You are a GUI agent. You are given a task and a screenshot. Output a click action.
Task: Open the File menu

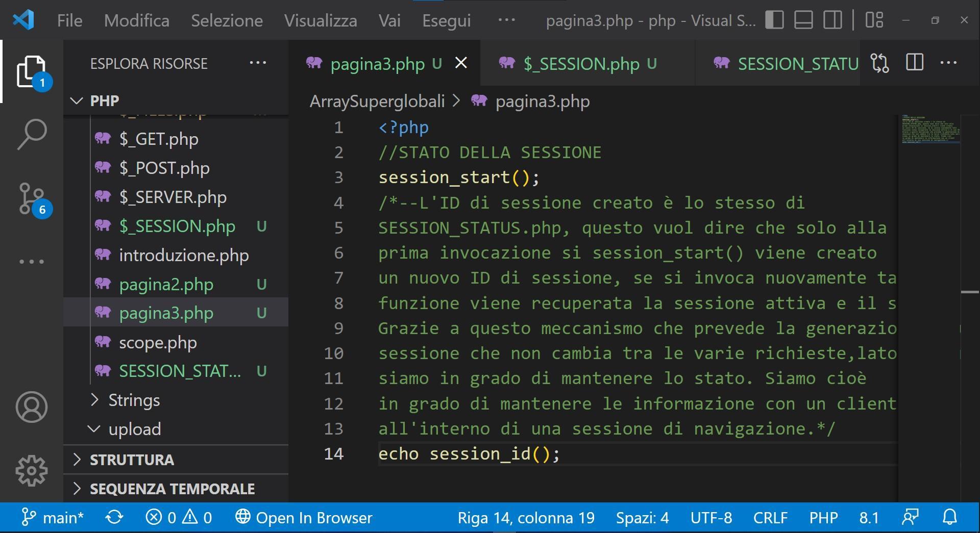click(x=69, y=20)
